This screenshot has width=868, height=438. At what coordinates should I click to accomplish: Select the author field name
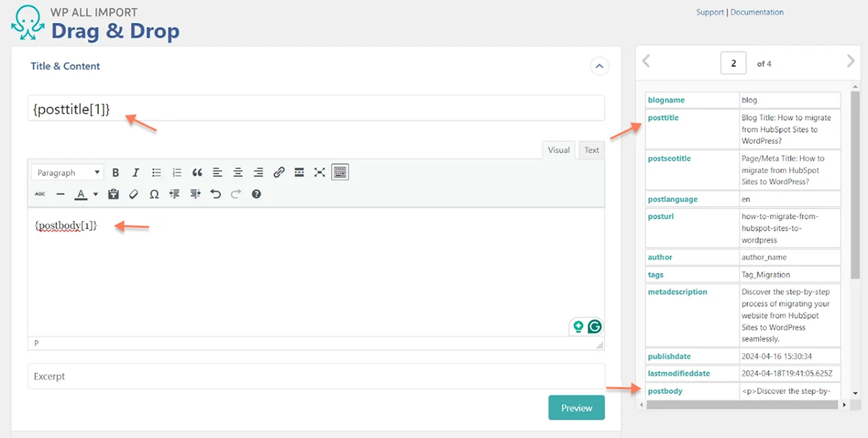point(660,257)
